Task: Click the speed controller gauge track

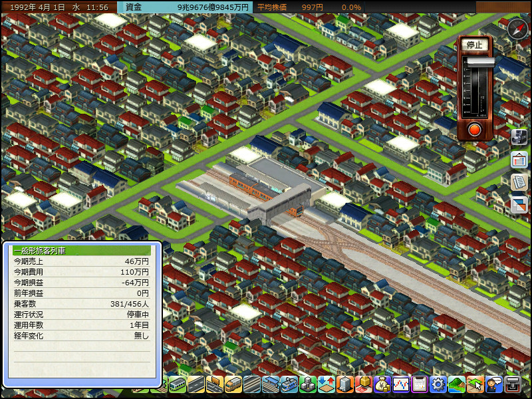Action: pos(475,87)
